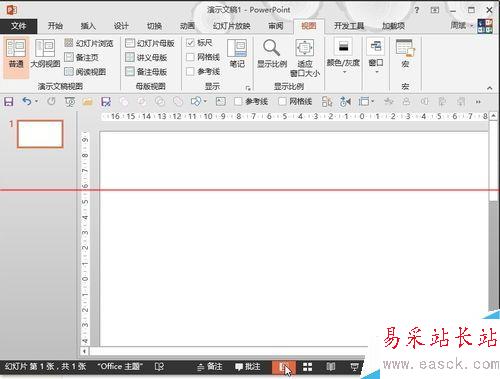Click the 备注 notes button in status bar
Screen dimensions: 500x379
[x=209, y=367]
